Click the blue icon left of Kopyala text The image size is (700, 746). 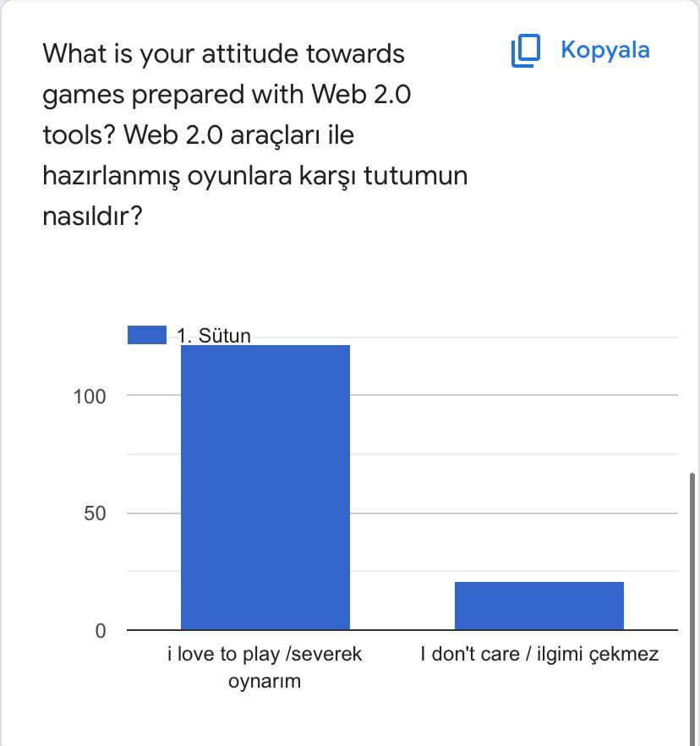pyautogui.click(x=524, y=50)
